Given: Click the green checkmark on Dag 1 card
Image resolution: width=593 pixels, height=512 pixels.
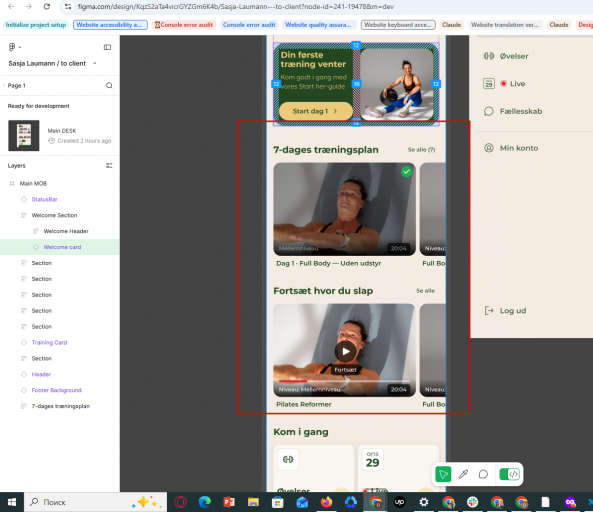Looking at the screenshot, I should [x=407, y=172].
